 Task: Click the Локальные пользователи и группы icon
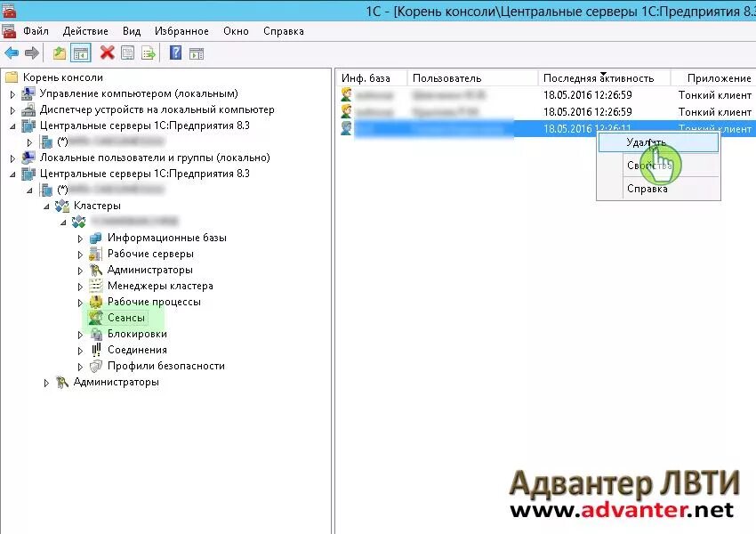coord(28,158)
